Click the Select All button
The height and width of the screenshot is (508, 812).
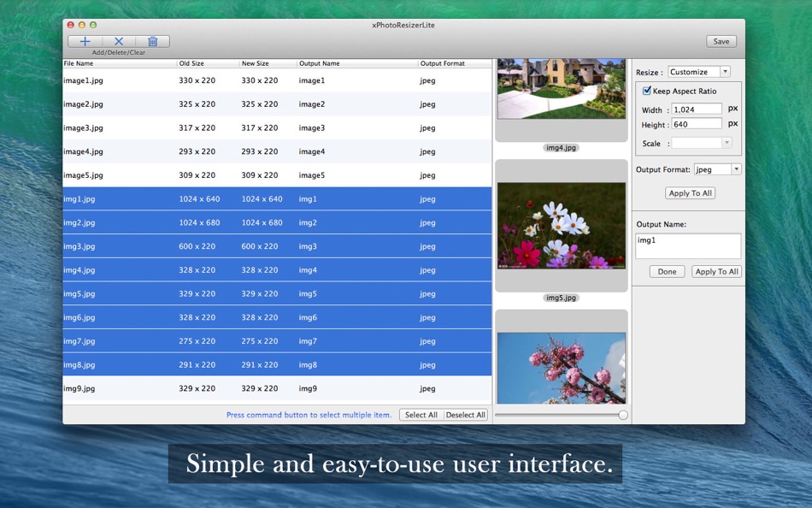click(x=421, y=415)
